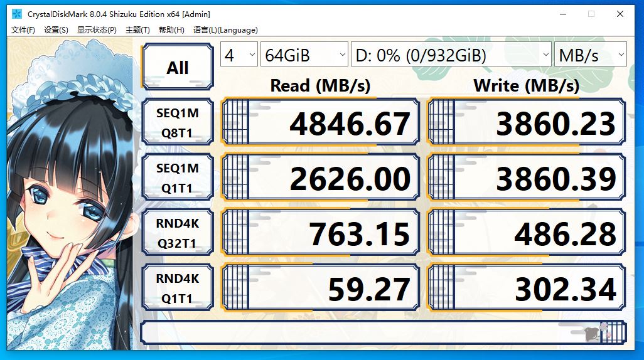Click the 59.27 random read result
Screen dimensions: 644x360
[x=320, y=288]
